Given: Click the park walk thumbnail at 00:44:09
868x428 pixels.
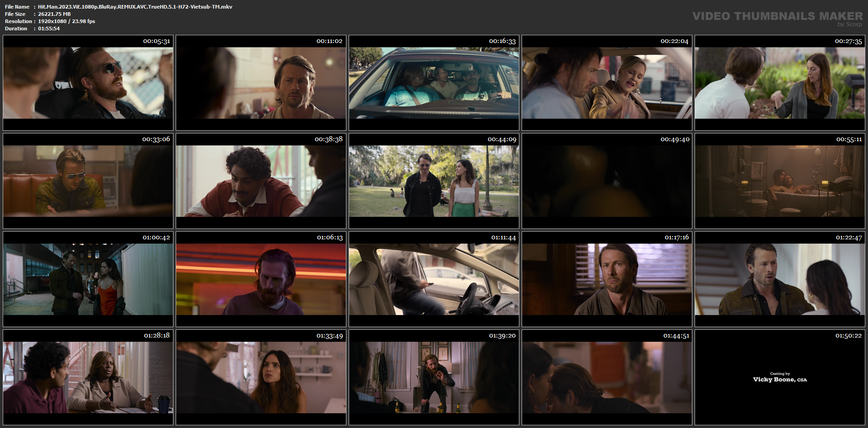Looking at the screenshot, I should [x=434, y=181].
